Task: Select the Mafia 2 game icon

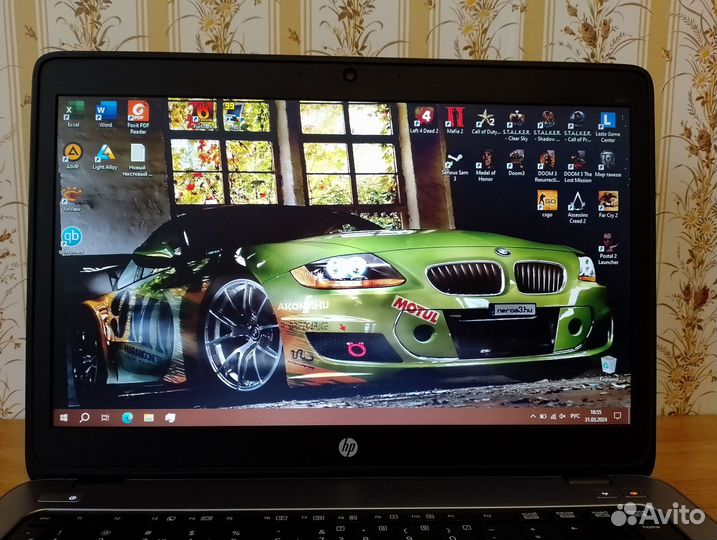Action: (455, 118)
